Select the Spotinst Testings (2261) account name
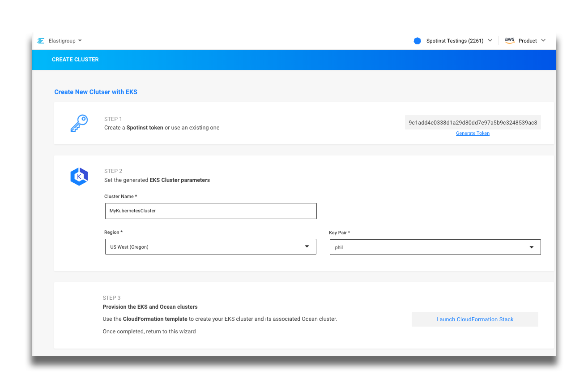588x388 pixels. click(x=455, y=41)
